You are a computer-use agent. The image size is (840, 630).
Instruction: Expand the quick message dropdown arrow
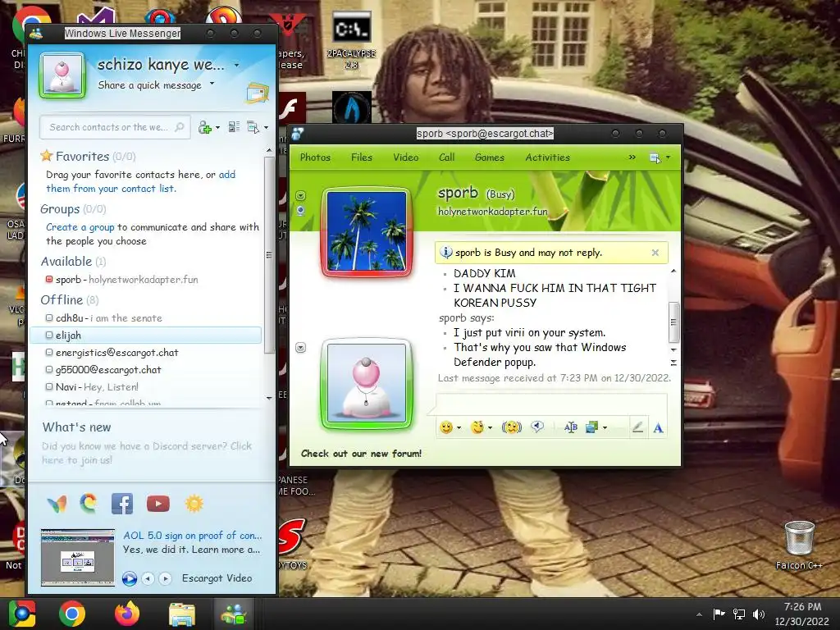tap(212, 84)
